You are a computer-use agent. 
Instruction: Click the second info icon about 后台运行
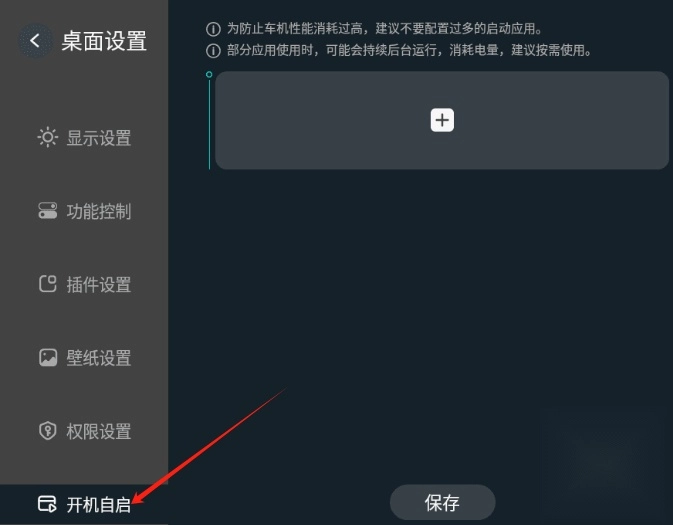213,51
